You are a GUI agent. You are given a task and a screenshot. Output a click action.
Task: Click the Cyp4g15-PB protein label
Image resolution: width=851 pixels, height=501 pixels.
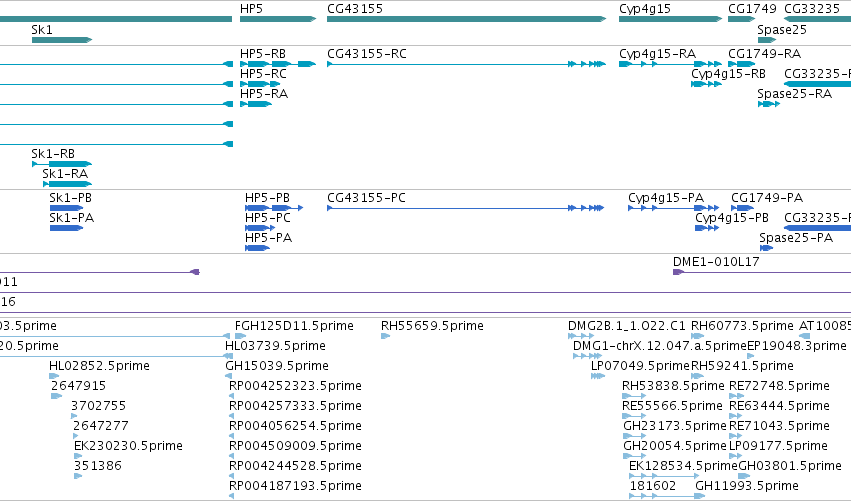point(732,218)
